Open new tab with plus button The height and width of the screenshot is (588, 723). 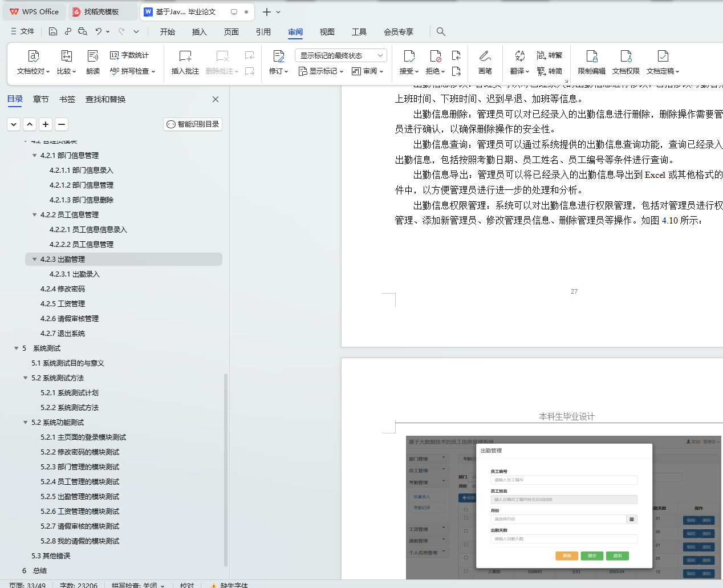[266, 11]
